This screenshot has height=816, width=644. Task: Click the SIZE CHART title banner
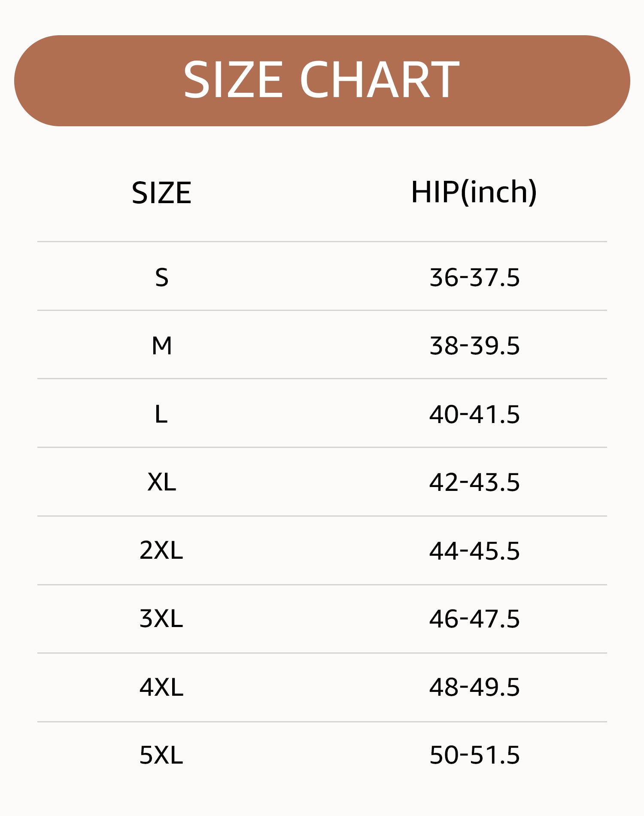(322, 81)
